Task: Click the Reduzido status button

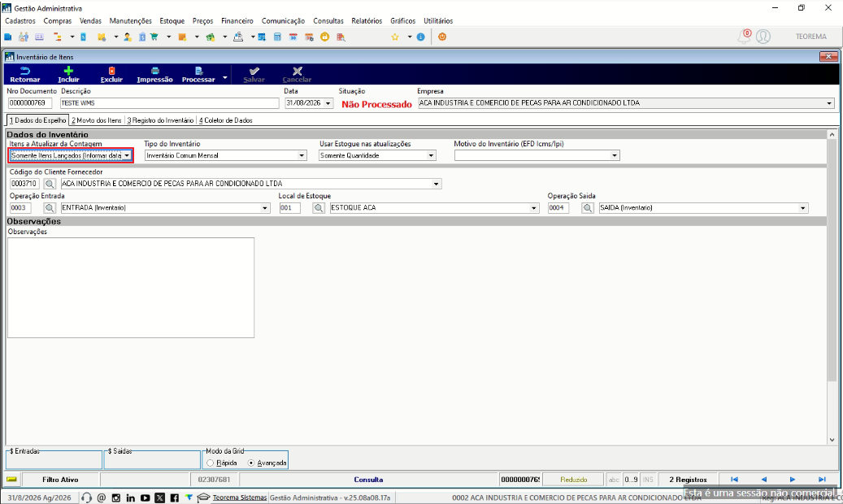Action: tap(574, 480)
